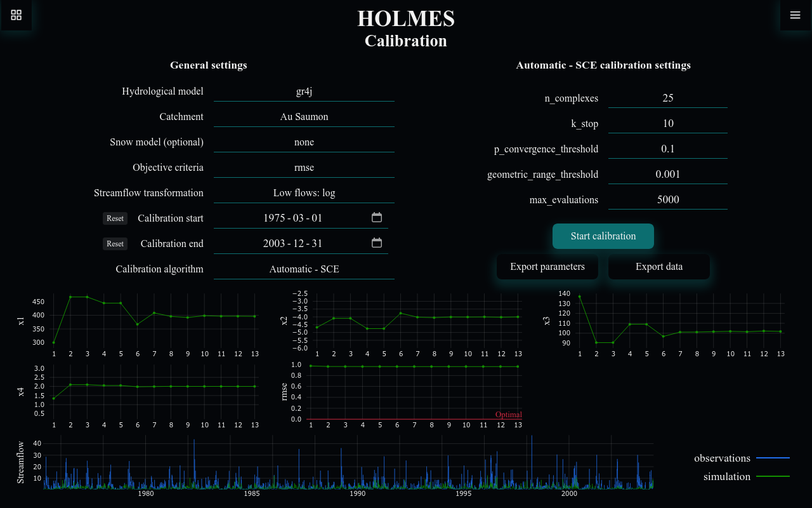Image resolution: width=812 pixels, height=508 pixels.
Task: Open the Snow model dropdown set to none
Action: [x=304, y=142]
